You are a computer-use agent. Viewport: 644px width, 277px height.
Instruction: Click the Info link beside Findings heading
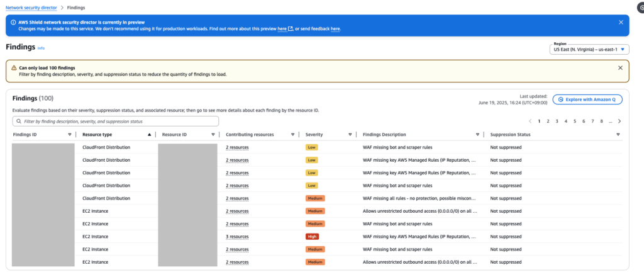41,48
